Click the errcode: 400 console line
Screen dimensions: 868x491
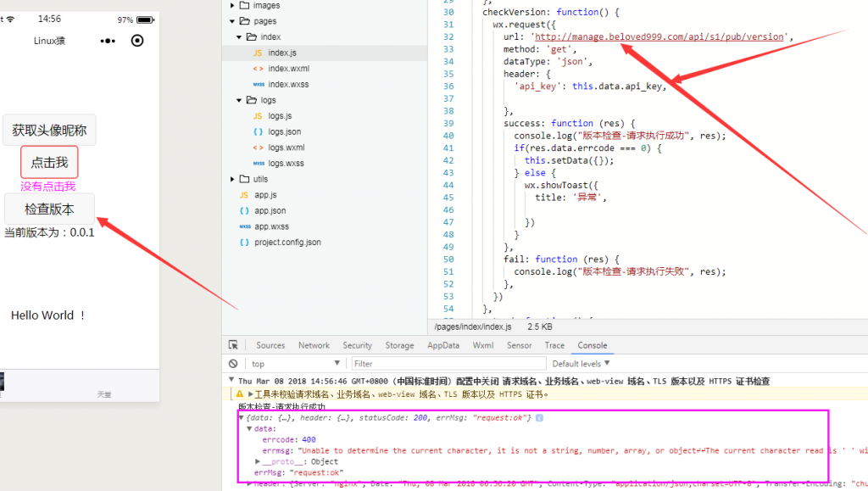click(x=289, y=439)
